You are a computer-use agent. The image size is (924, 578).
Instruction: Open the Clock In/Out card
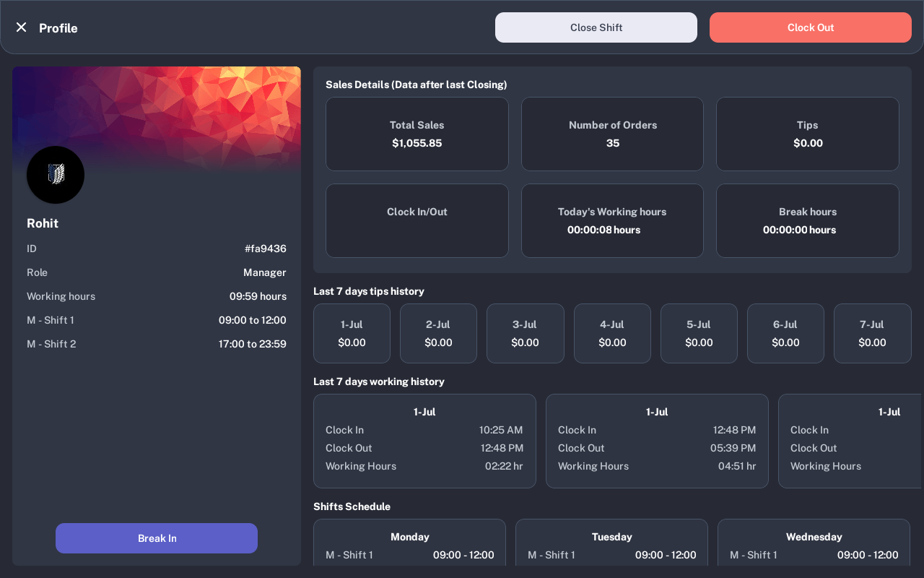417,221
